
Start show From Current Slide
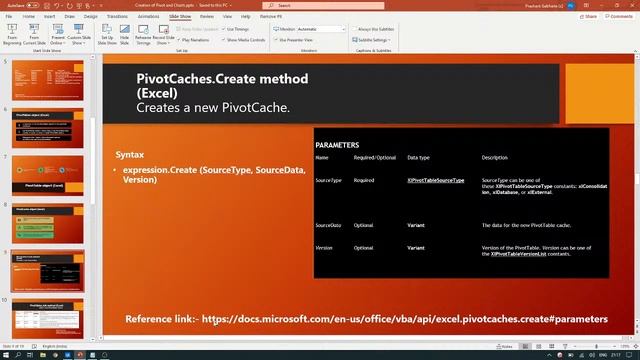tap(34, 34)
